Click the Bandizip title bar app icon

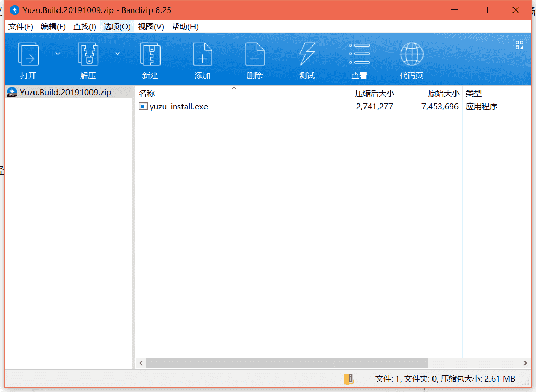pyautogui.click(x=14, y=10)
